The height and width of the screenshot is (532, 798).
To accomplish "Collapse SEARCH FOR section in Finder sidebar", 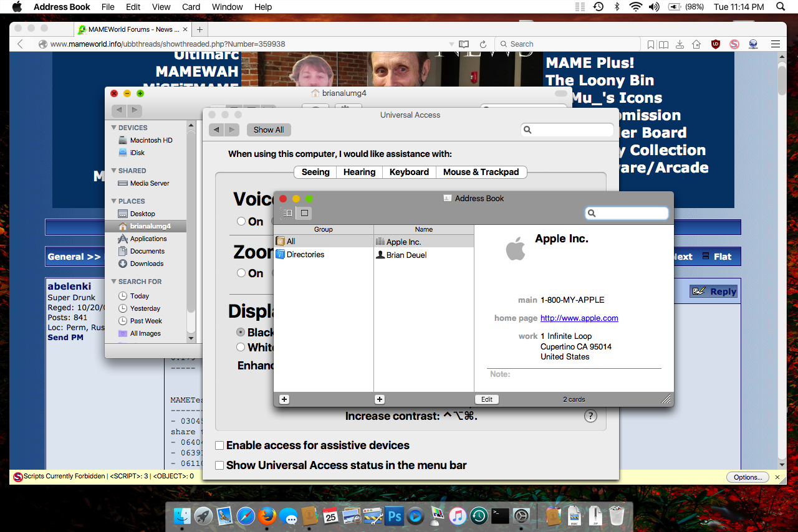I will click(113, 282).
